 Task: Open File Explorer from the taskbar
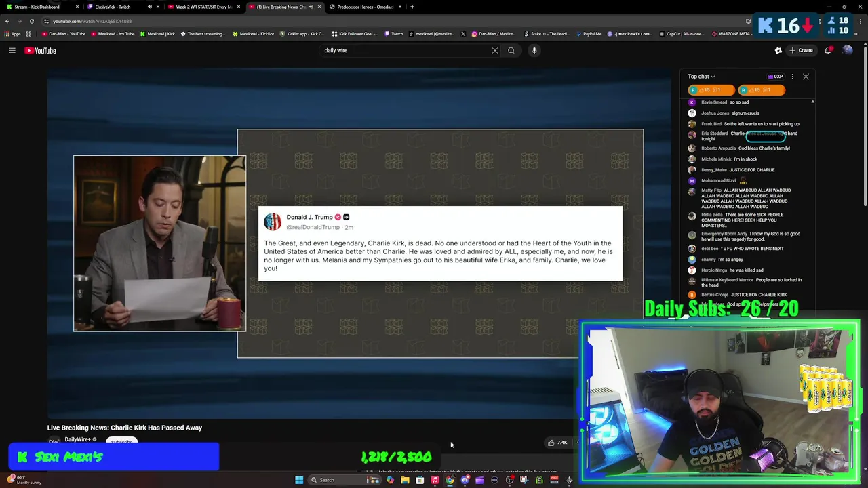click(405, 480)
